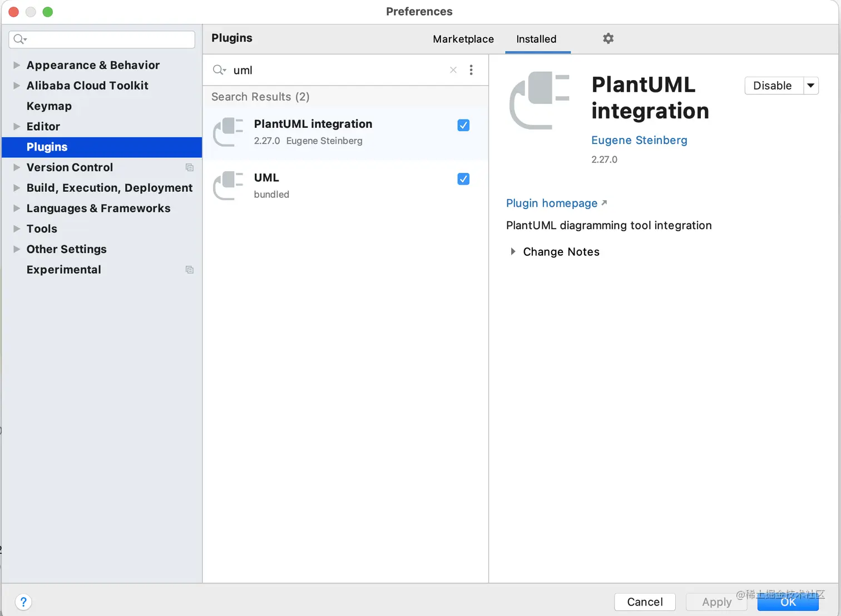Select Experimental in the settings tree
Screen dimensions: 841x616
click(64, 270)
